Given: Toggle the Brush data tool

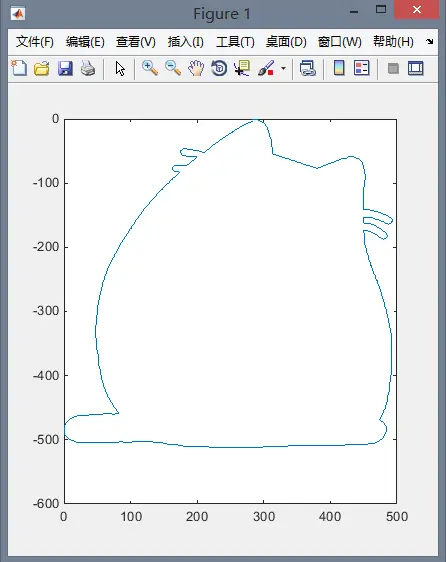Looking at the screenshot, I should click(266, 68).
